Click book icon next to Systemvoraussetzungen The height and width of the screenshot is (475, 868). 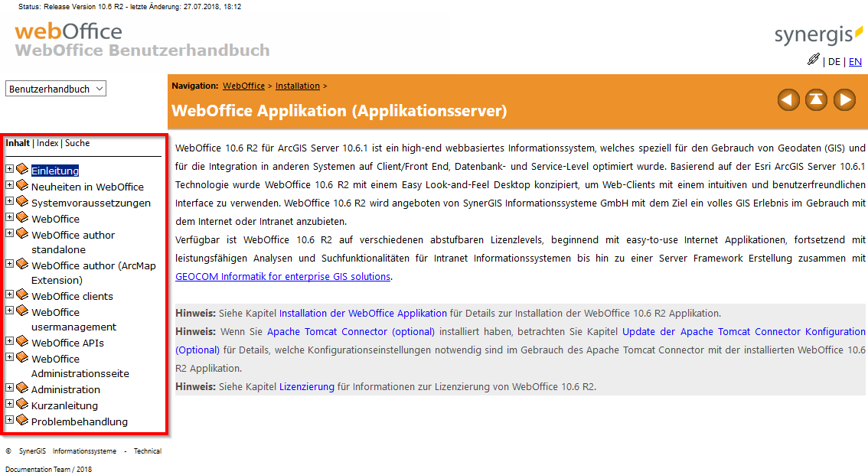22,201
